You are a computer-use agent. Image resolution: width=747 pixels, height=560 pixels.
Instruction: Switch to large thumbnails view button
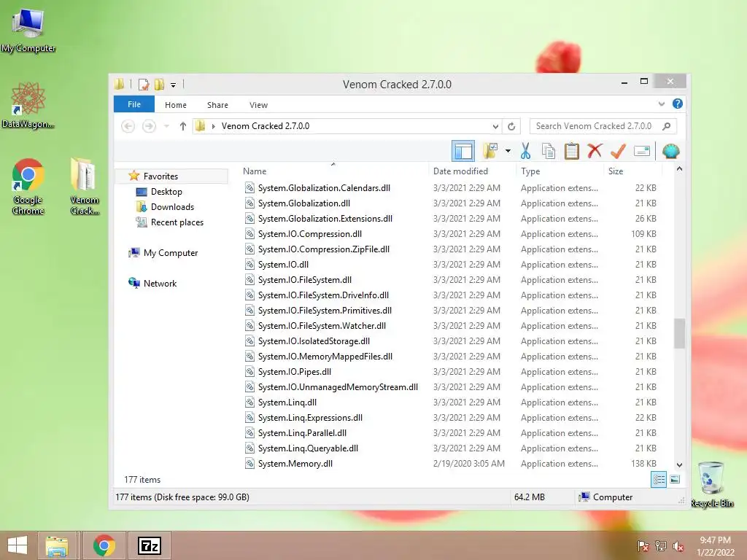point(675,480)
